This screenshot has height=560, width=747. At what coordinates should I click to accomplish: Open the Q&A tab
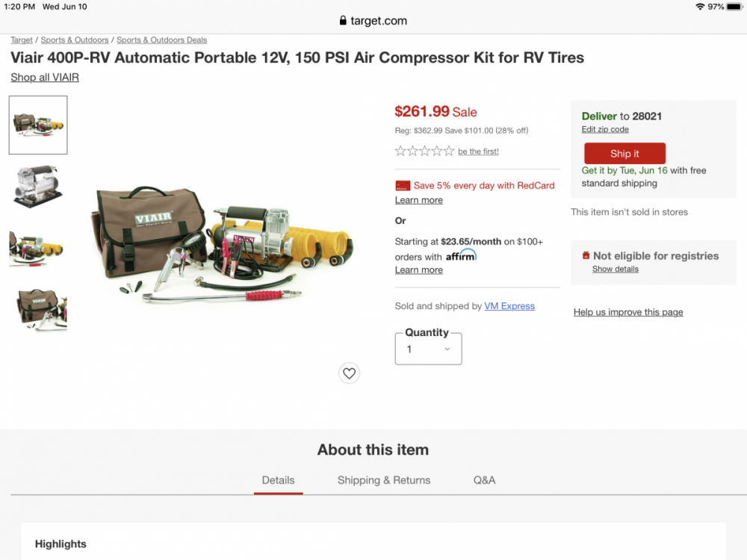click(x=484, y=480)
